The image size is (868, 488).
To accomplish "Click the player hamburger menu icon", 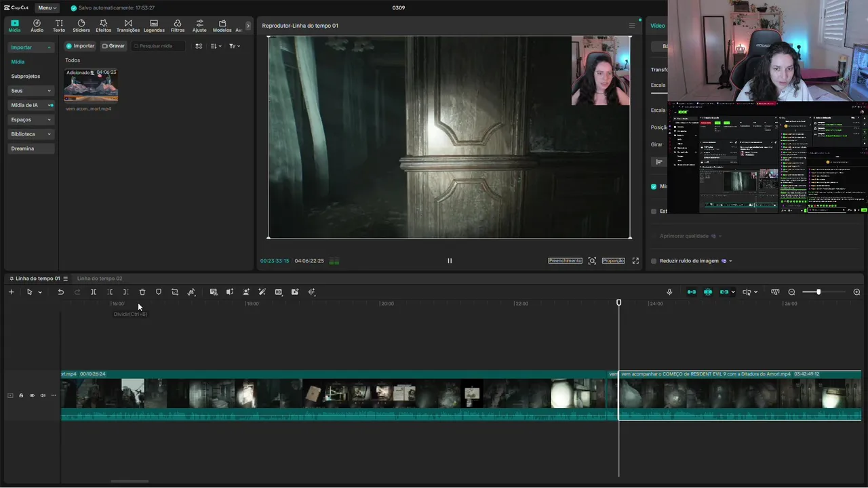I will [632, 26].
